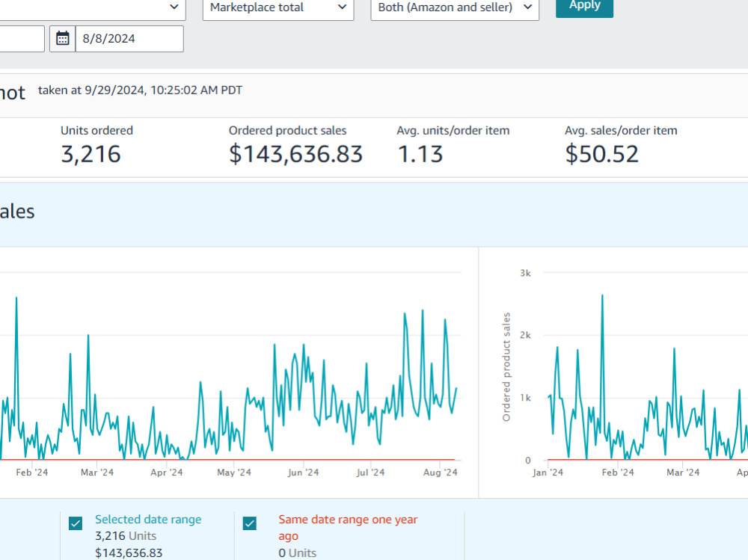Click the May '24 axis label on left chart

tap(233, 473)
